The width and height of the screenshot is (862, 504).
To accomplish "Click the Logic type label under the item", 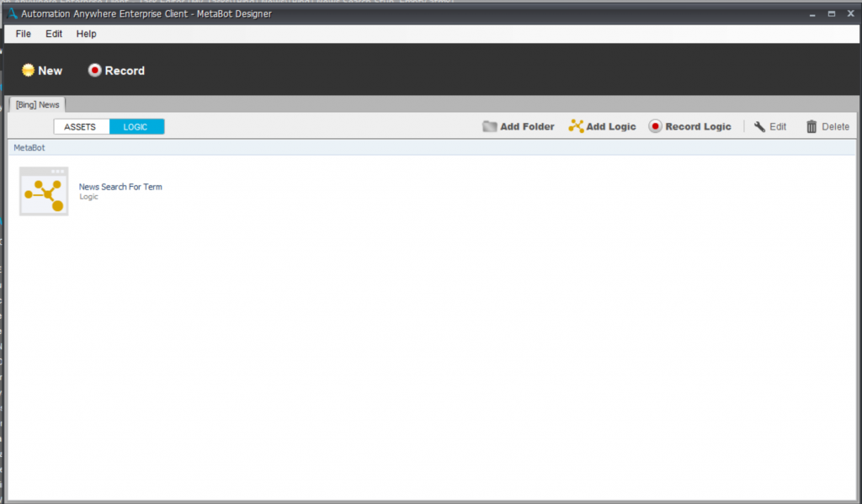I will (x=88, y=197).
